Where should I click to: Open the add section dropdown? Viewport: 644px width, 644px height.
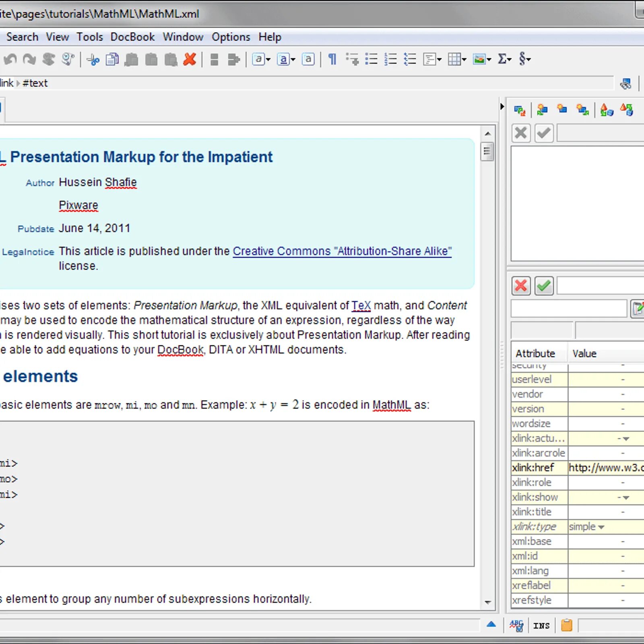(x=432, y=60)
